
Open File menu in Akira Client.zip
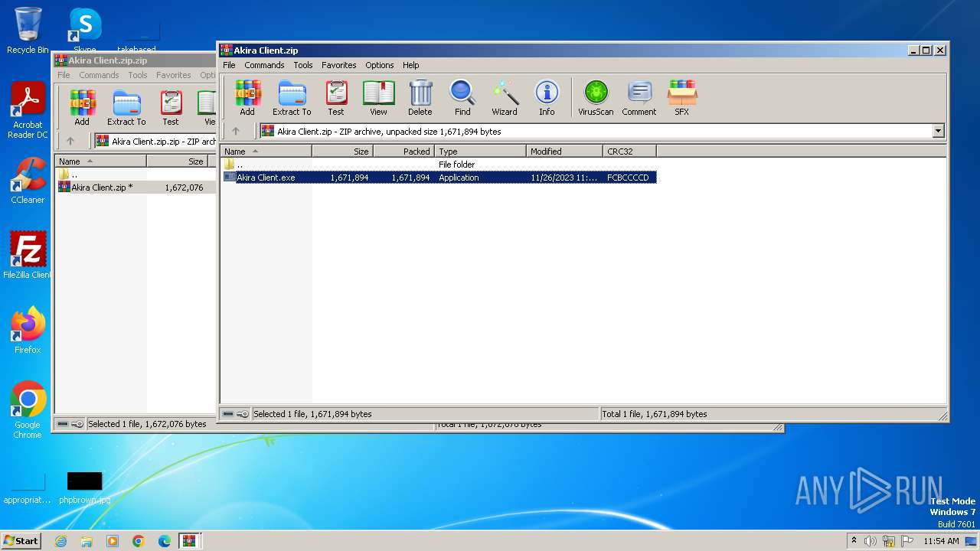[x=229, y=65]
